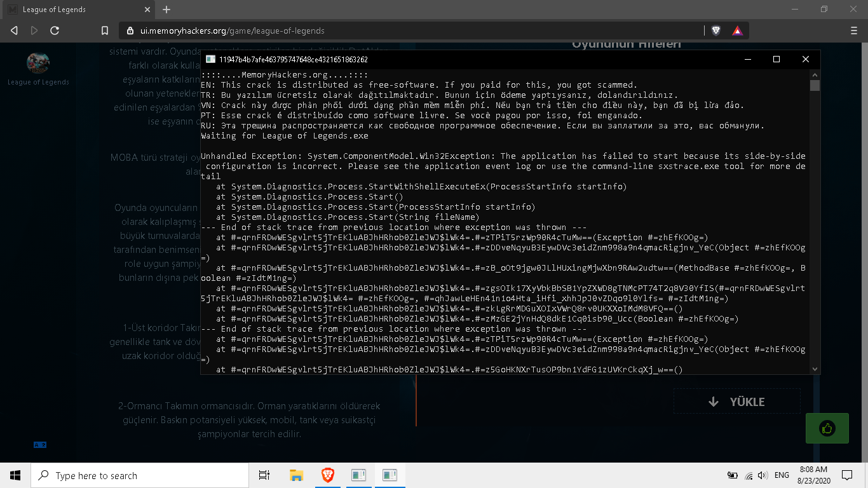
Task: Open File Explorer from taskbar
Action: [296, 475]
